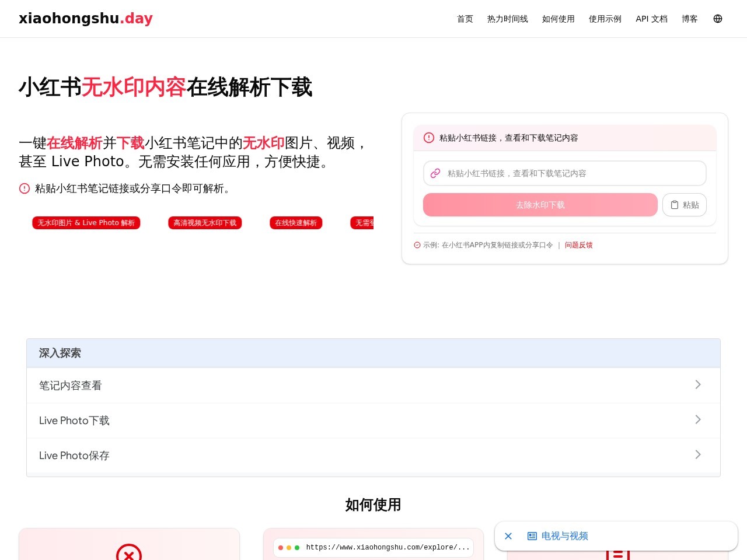Click the clipboard icon in 粘贴 button

point(675,205)
